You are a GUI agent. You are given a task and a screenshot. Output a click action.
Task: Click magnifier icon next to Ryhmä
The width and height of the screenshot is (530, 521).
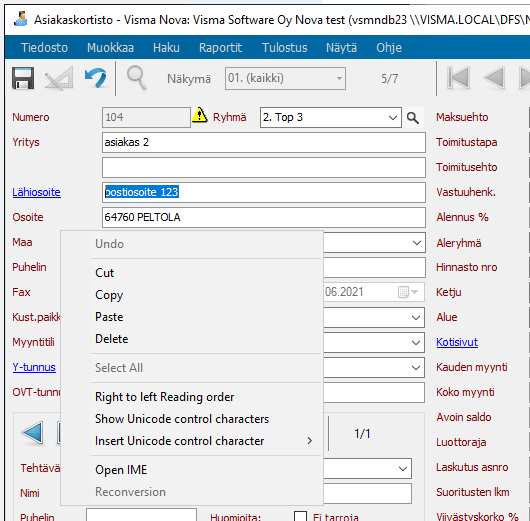pos(413,118)
